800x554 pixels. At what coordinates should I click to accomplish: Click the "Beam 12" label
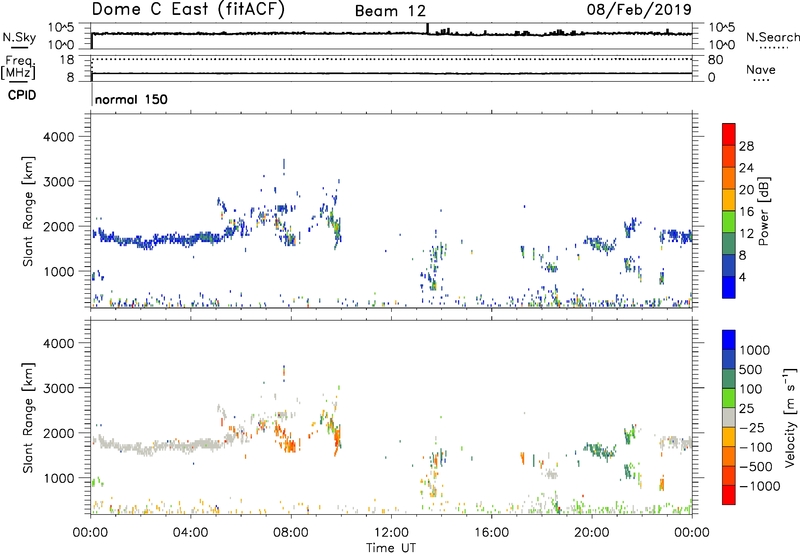(390, 11)
